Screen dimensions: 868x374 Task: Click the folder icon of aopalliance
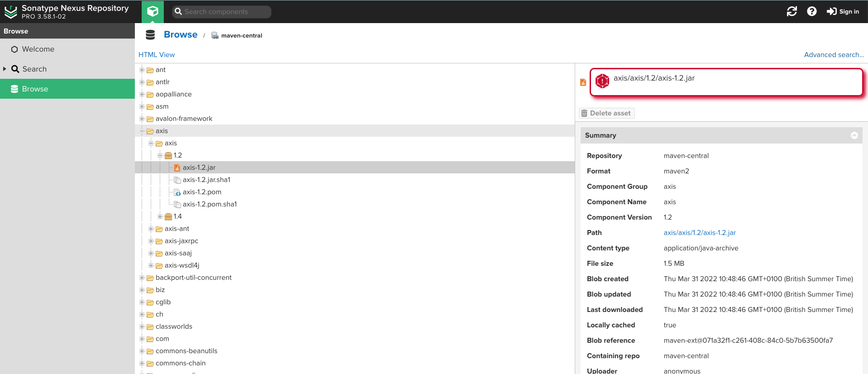pyautogui.click(x=150, y=95)
